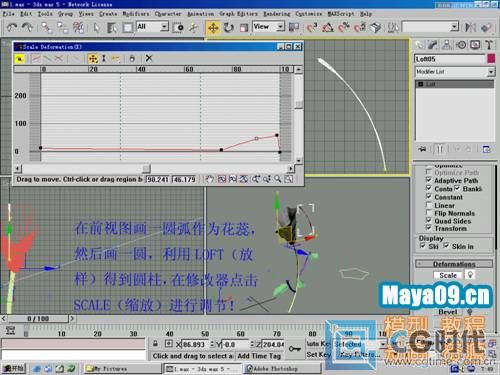This screenshot has height=375, width=500.
Task: Toggle the Banking checkbox
Action: point(457,188)
